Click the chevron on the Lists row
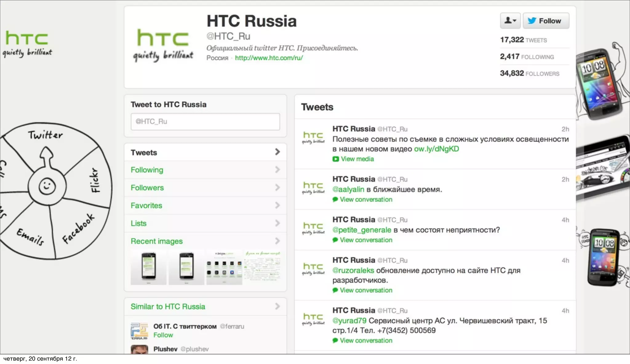630x364 pixels. pyautogui.click(x=277, y=223)
